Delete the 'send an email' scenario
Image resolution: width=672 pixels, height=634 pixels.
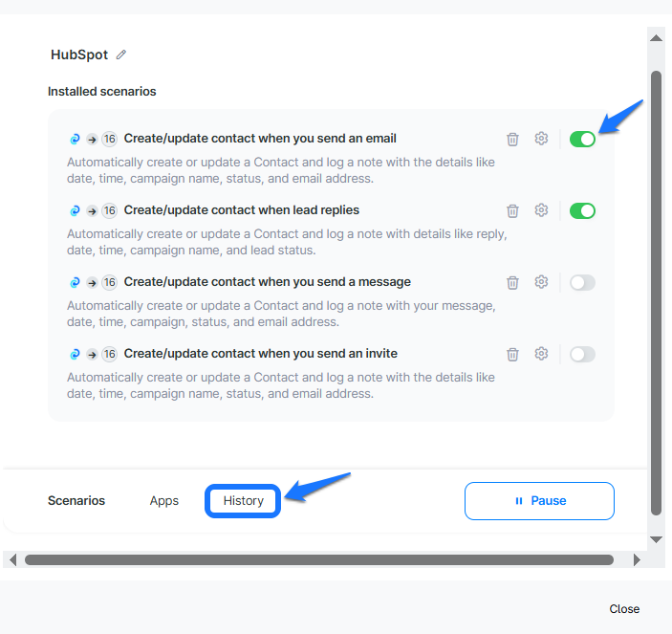512,139
